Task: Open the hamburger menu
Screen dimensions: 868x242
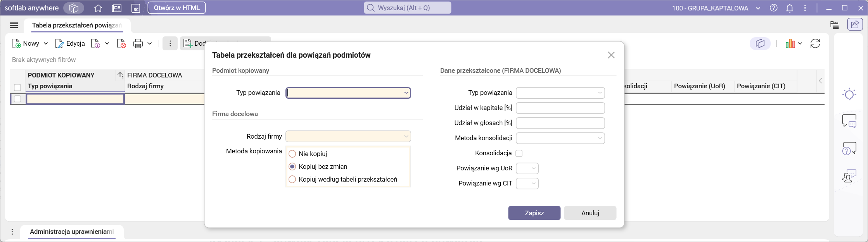Action: click(x=14, y=26)
